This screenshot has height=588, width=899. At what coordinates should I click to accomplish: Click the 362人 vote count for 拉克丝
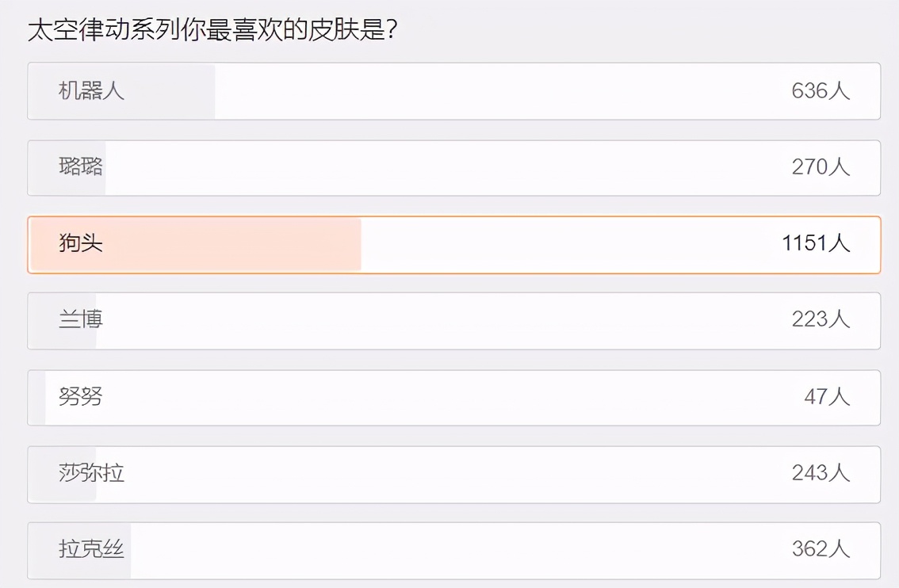point(821,550)
